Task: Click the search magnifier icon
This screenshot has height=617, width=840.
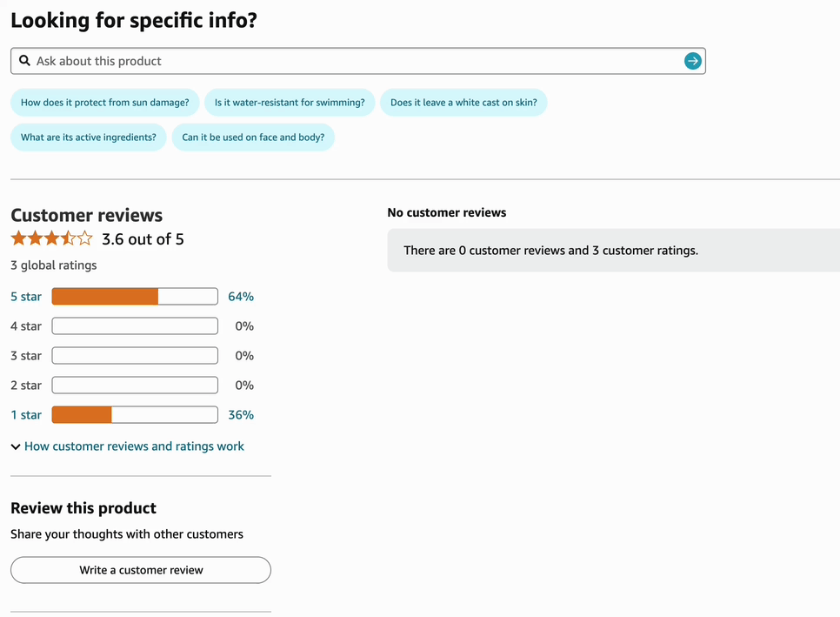Action: click(x=25, y=61)
